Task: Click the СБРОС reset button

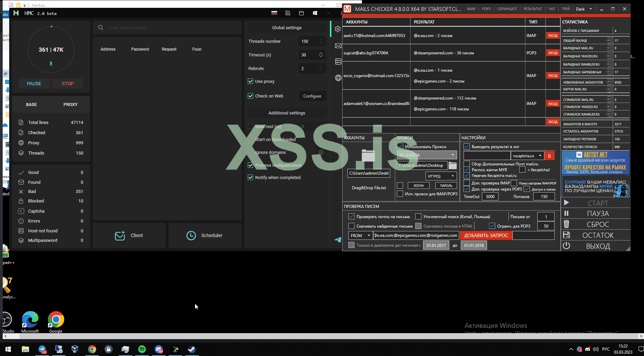Action: pos(595,224)
